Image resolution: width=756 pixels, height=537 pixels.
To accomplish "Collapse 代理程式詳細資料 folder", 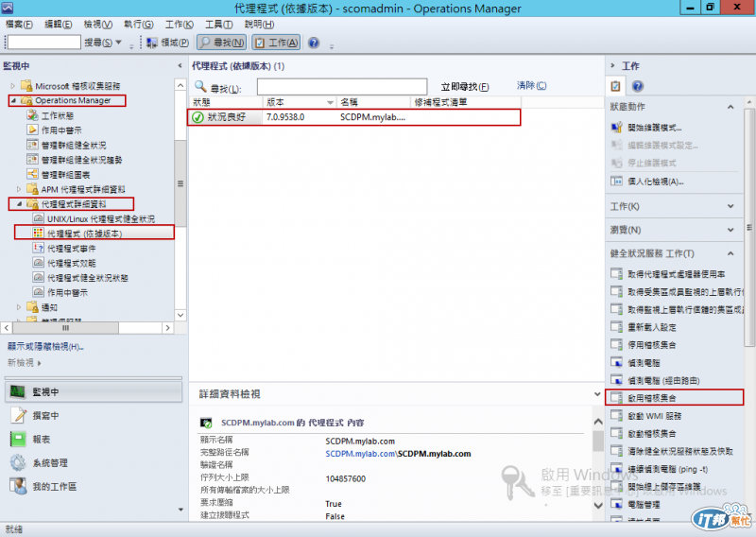I will click(19, 204).
